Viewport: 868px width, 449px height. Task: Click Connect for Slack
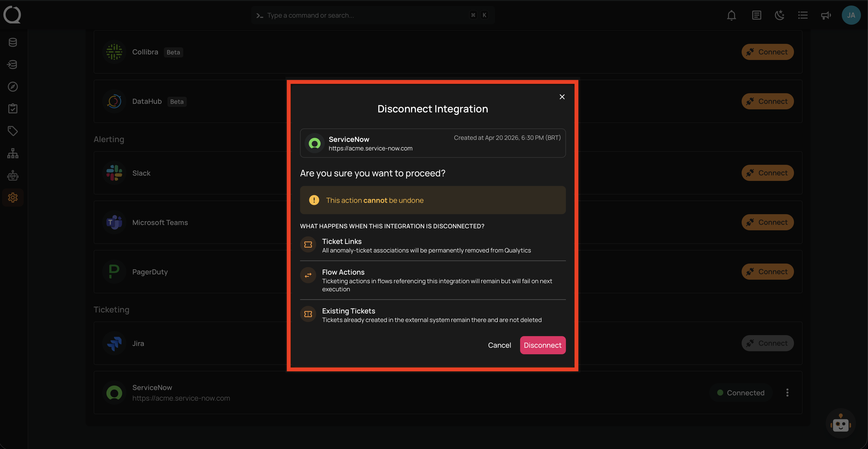768,173
